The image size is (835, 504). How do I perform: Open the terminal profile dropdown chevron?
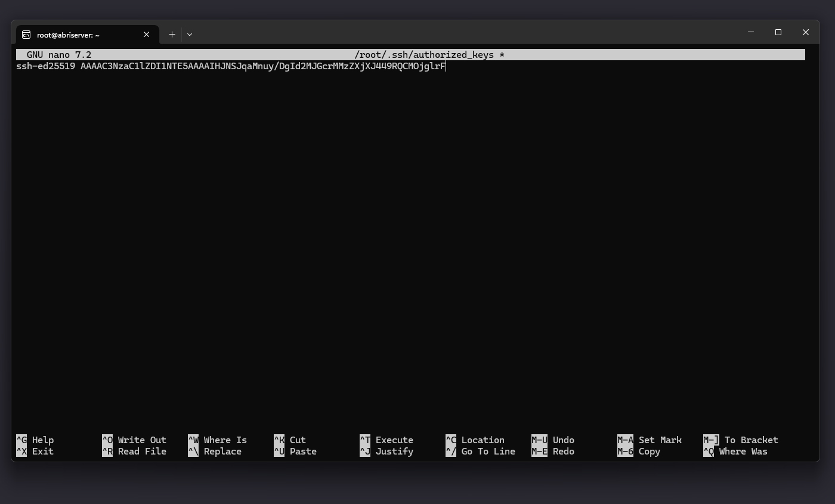coord(189,35)
